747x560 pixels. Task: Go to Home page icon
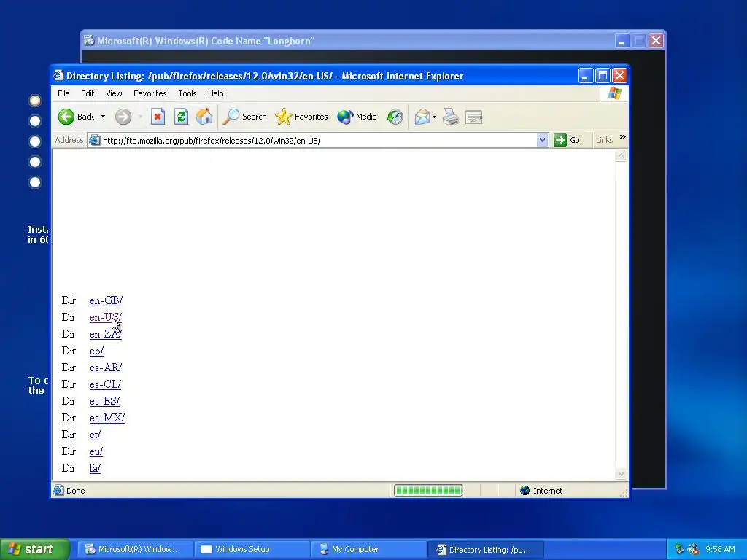(x=204, y=117)
